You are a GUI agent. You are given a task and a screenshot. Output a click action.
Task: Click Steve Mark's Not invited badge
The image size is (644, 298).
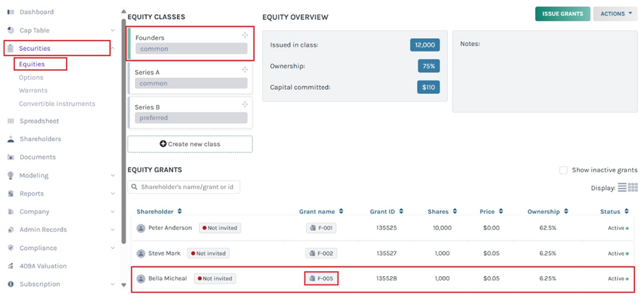pos(208,253)
